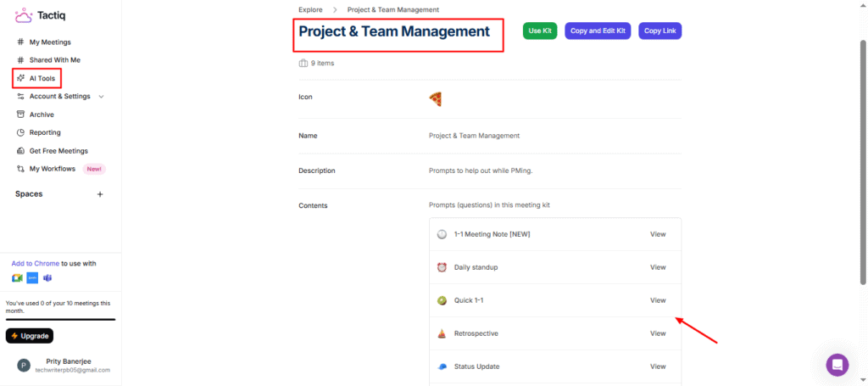Viewport: 868px width, 386px height.
Task: Click the Zoom integration icon
Action: tap(32, 278)
